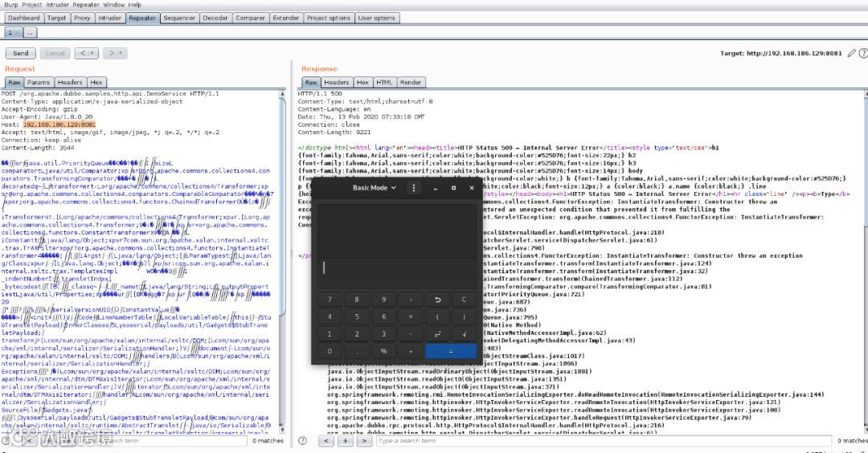Click the calculator digit 2
The image size is (868, 453).
click(x=357, y=334)
